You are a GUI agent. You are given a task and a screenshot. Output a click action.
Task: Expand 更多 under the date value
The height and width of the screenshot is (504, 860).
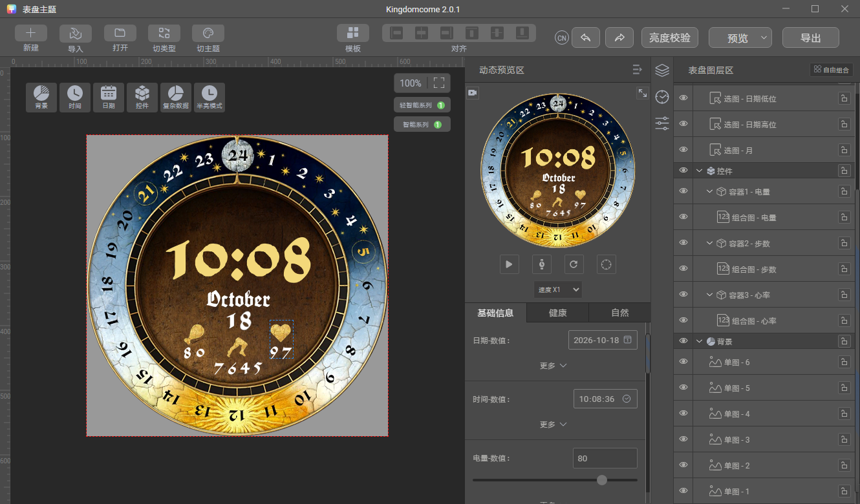pos(554,366)
